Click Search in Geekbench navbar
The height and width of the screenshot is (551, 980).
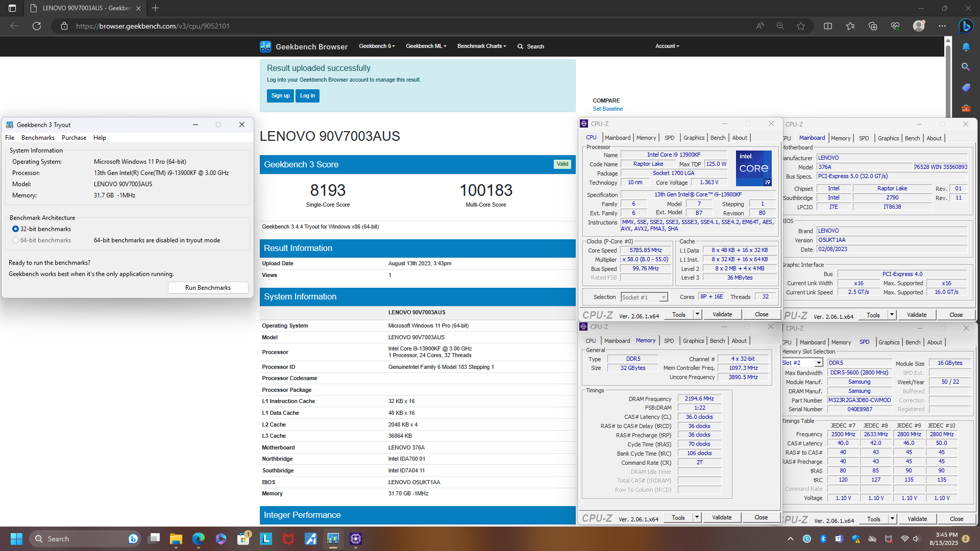pyautogui.click(x=531, y=46)
